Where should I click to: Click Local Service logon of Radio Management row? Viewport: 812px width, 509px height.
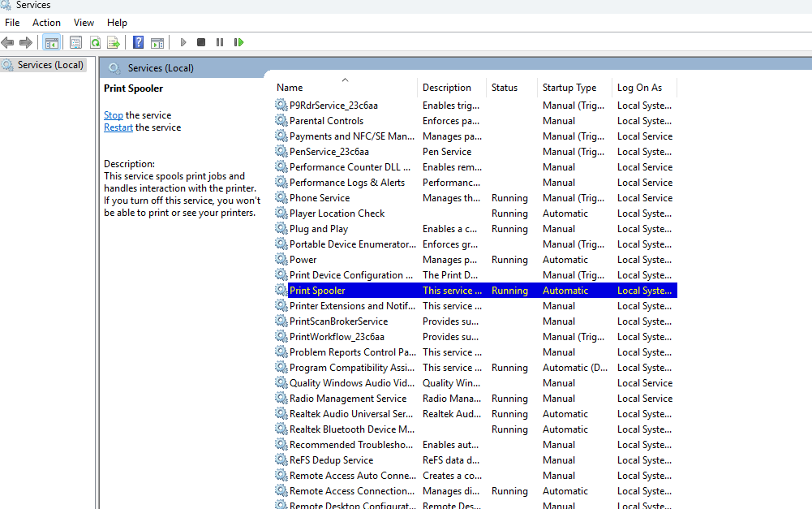pyautogui.click(x=645, y=399)
